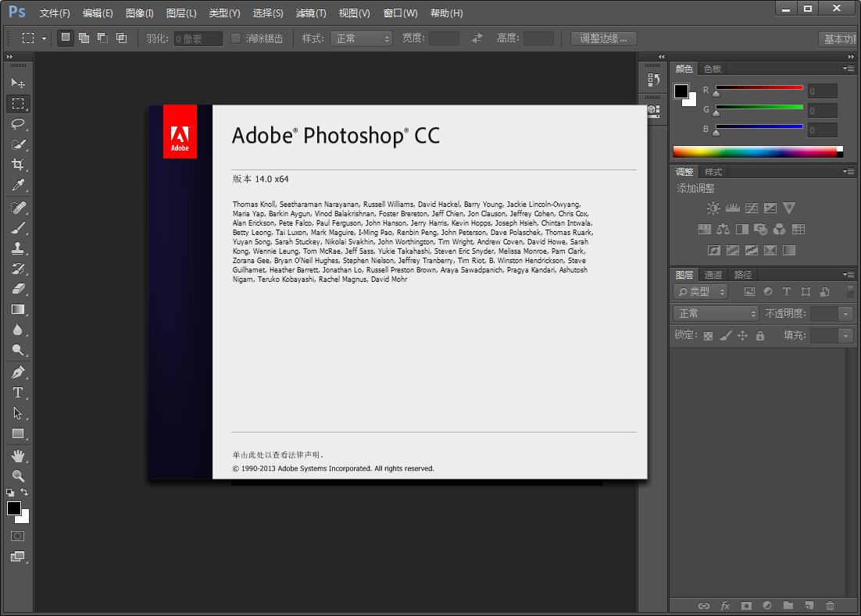Image resolution: width=861 pixels, height=616 pixels.
Task: Select the Brush tool
Action: [x=18, y=228]
